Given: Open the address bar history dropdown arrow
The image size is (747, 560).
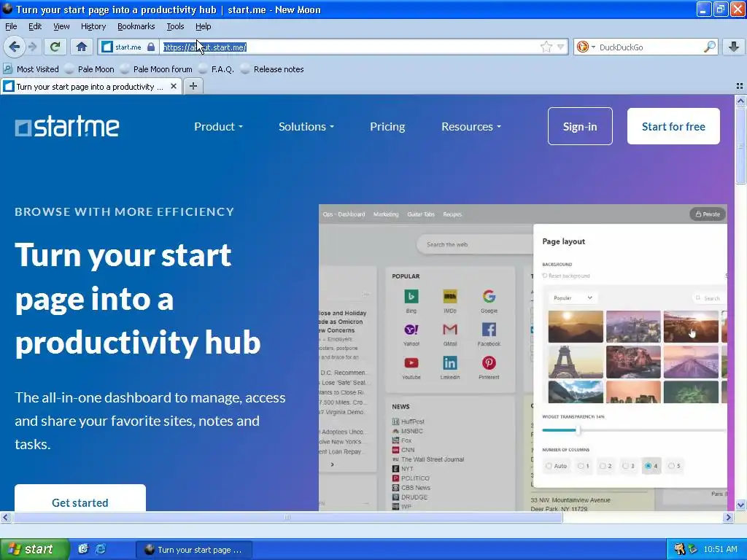Looking at the screenshot, I should point(561,47).
